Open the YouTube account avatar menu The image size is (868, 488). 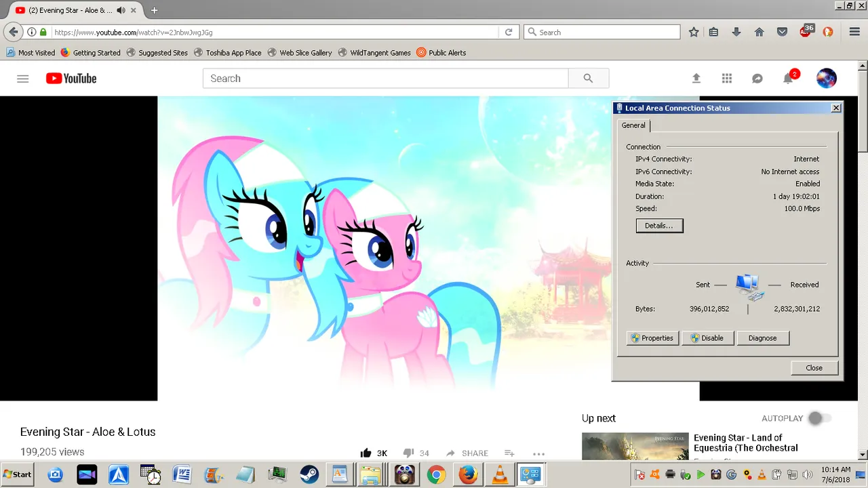(826, 79)
